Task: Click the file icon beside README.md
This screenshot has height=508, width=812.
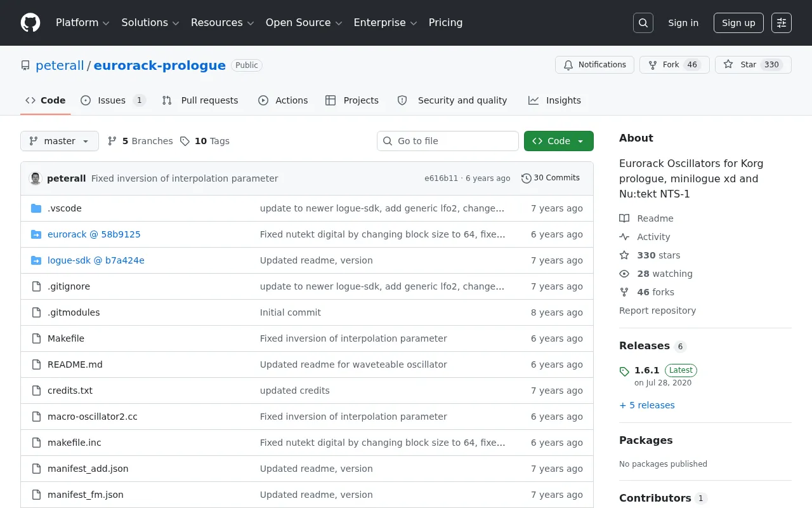Action: [36, 364]
